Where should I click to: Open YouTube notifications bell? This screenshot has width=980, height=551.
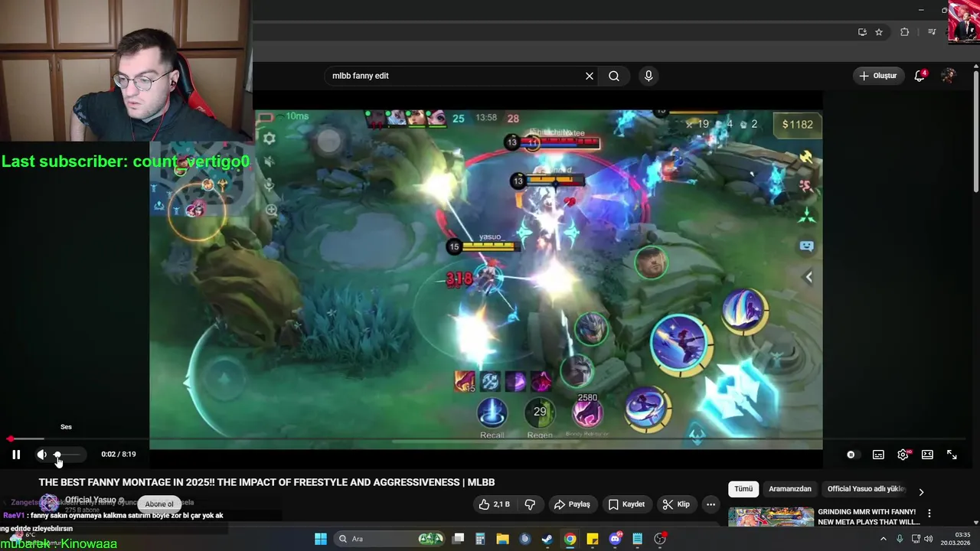[920, 76]
